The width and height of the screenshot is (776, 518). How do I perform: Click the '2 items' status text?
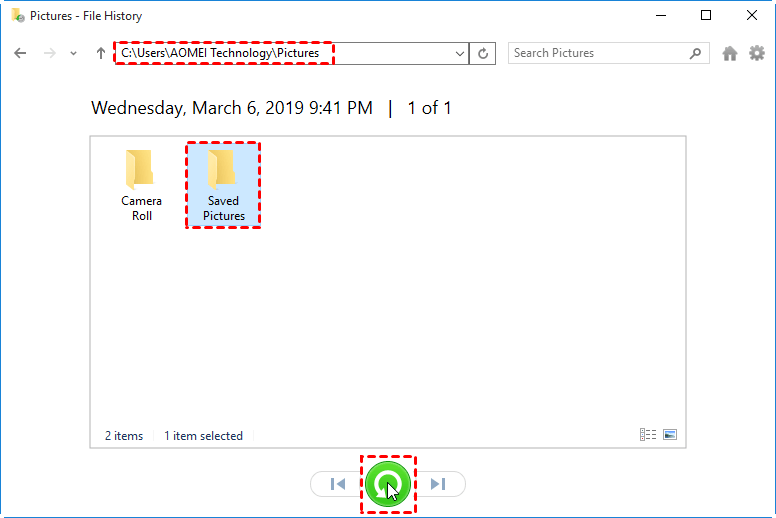tap(124, 436)
